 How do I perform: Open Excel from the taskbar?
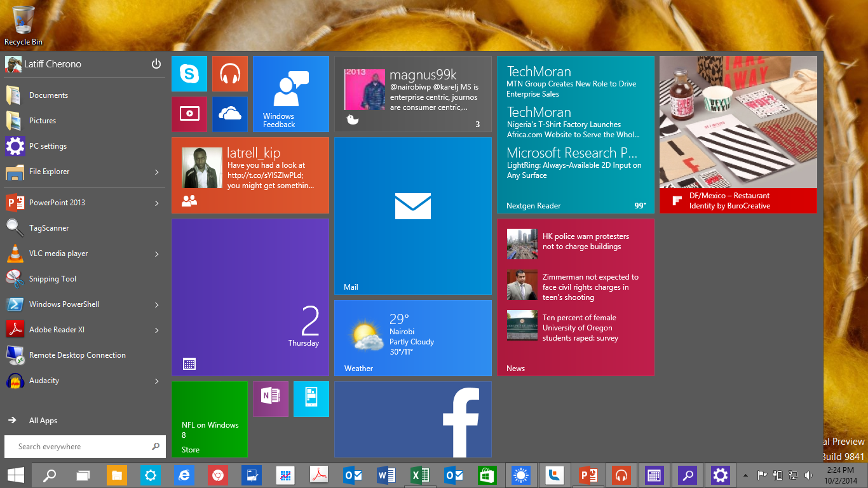click(x=419, y=475)
